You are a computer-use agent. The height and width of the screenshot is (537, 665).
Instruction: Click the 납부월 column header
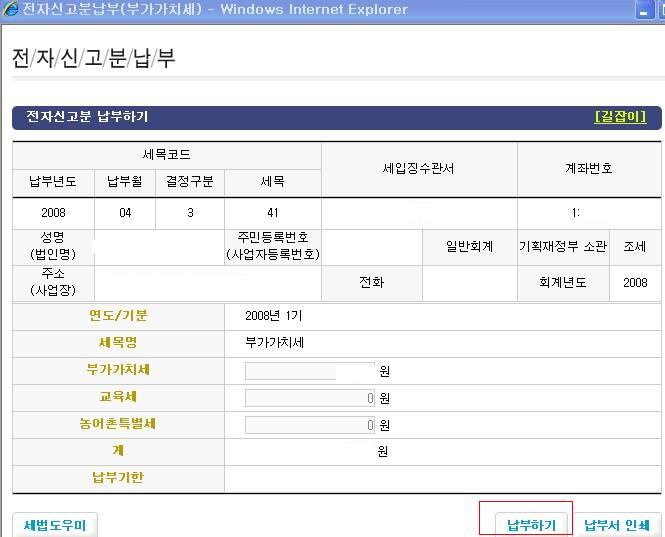point(125,182)
